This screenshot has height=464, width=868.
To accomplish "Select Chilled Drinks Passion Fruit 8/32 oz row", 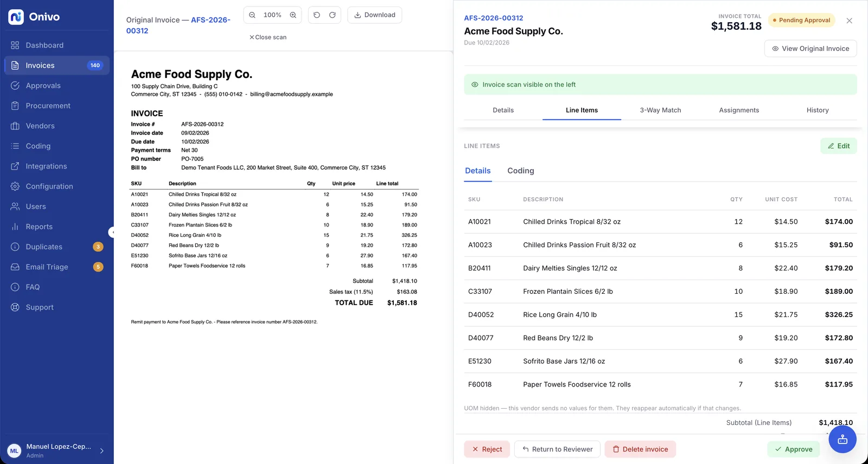I will [660, 245].
